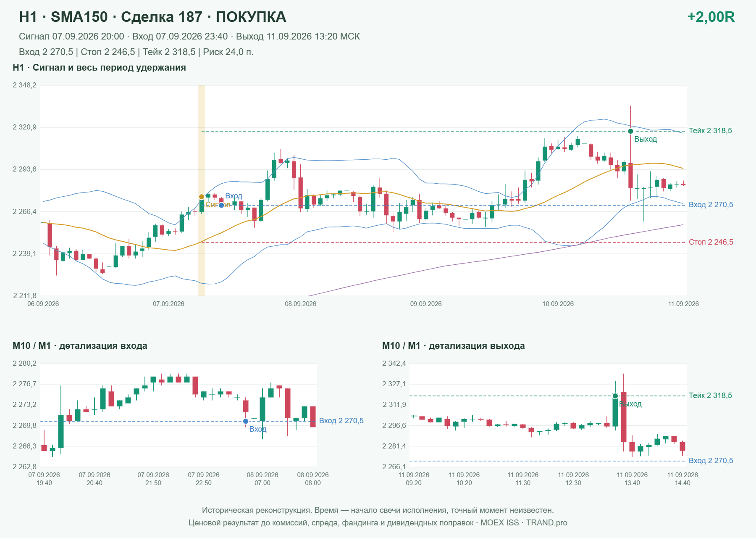
Task: Click the yellow signal candle highlight band
Action: pos(202,190)
